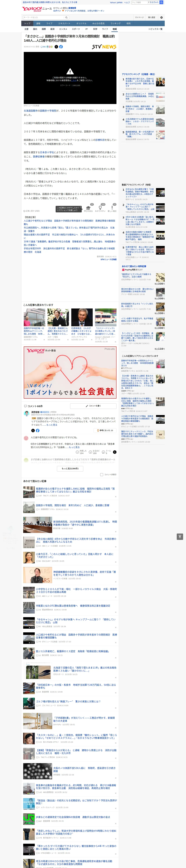The height and width of the screenshot is (868, 186).
Task: Open the 新規取得 ID link
Action: [72, 8]
